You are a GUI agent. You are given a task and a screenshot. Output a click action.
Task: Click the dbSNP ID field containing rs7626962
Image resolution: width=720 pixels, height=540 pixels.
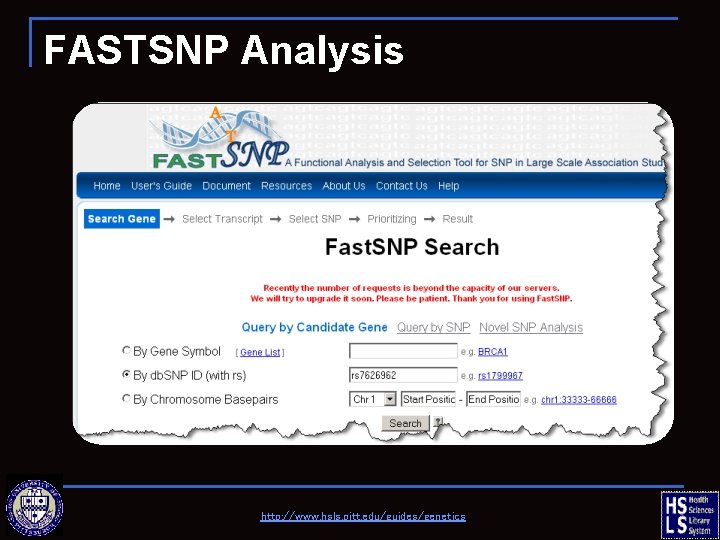pyautogui.click(x=403, y=375)
